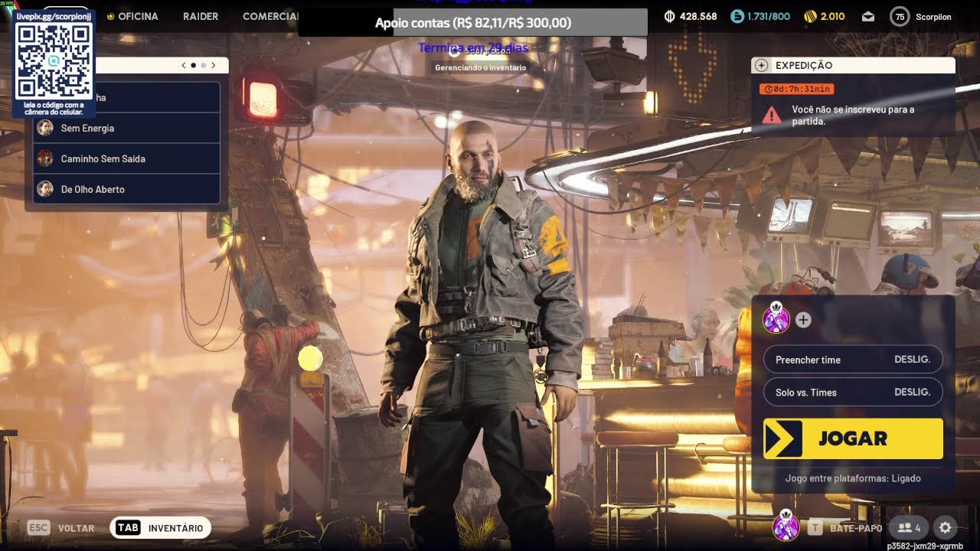Click the yellow JOGAR button

click(853, 439)
